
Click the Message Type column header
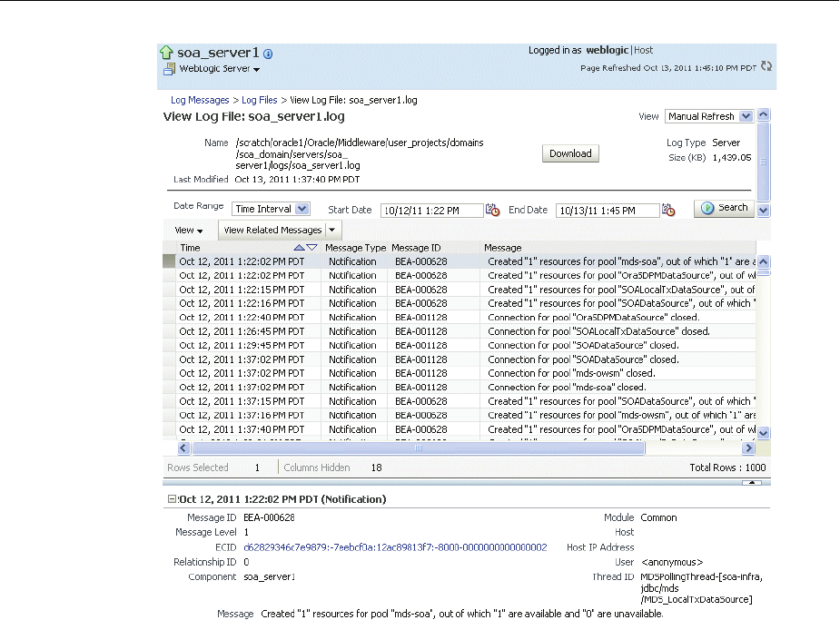tap(355, 248)
